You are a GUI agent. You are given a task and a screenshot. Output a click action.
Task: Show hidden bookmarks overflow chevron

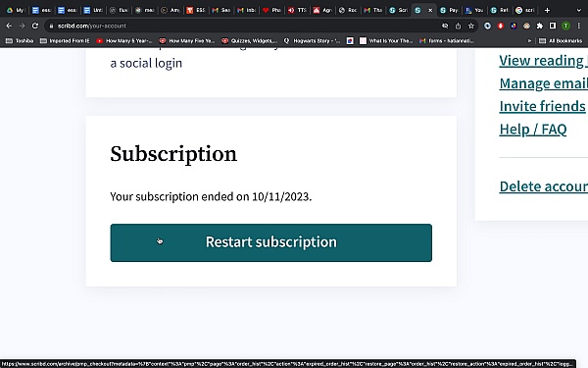[x=529, y=40]
